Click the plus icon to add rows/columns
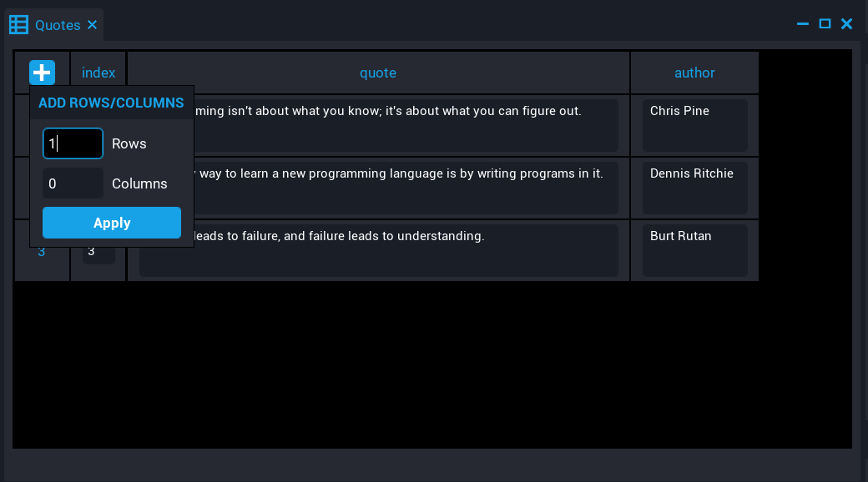868x482 pixels. click(x=42, y=73)
